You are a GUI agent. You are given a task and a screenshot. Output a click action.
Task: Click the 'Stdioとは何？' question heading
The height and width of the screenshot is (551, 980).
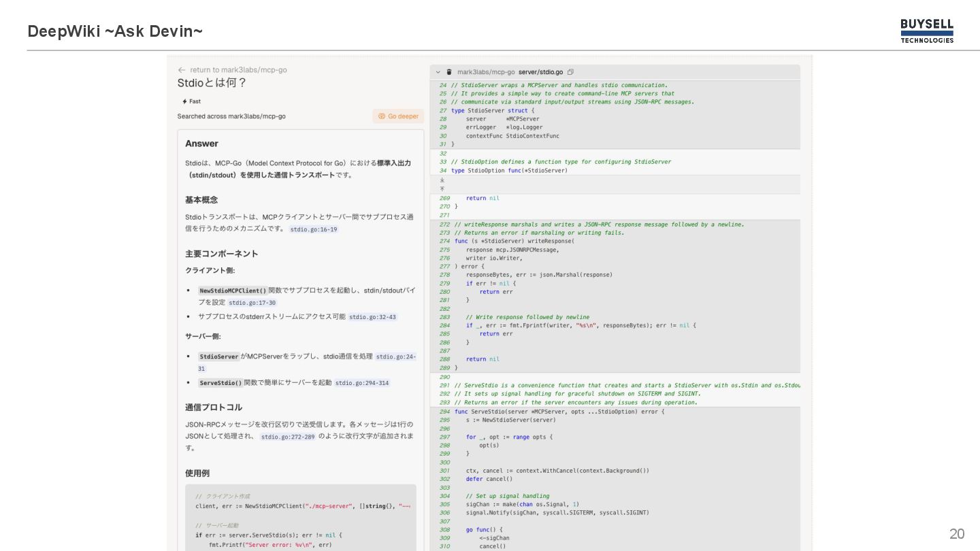tap(212, 83)
